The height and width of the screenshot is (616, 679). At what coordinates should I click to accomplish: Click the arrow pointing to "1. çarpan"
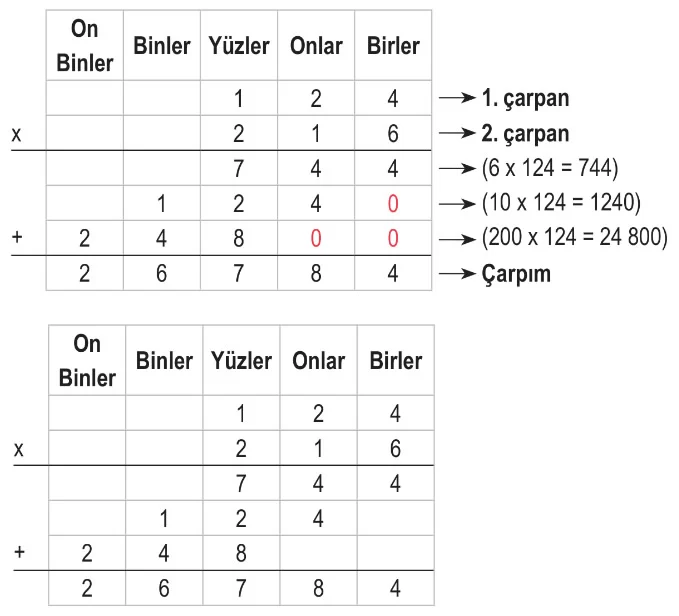(457, 98)
